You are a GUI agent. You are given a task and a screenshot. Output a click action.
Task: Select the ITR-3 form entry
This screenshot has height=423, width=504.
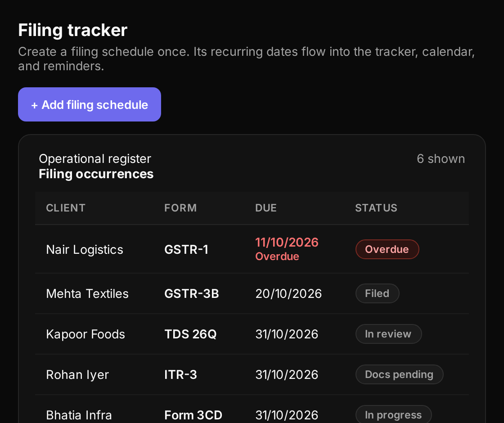pos(180,374)
